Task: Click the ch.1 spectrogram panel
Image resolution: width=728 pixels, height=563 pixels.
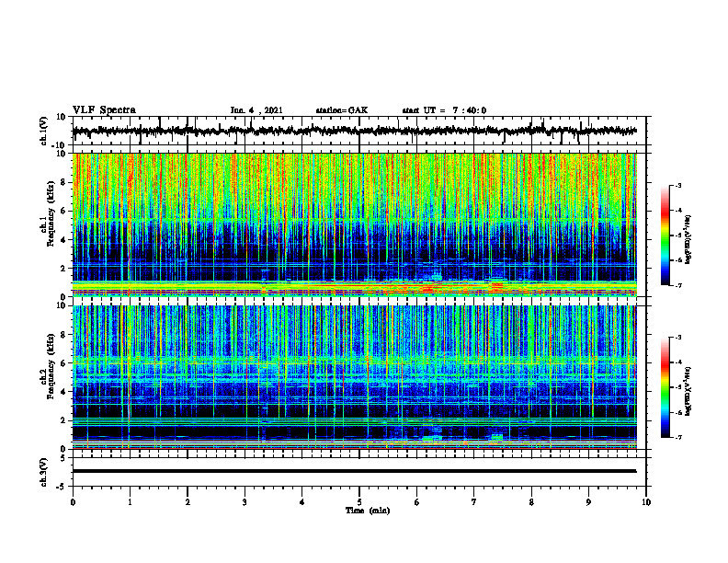Action: click(x=354, y=224)
